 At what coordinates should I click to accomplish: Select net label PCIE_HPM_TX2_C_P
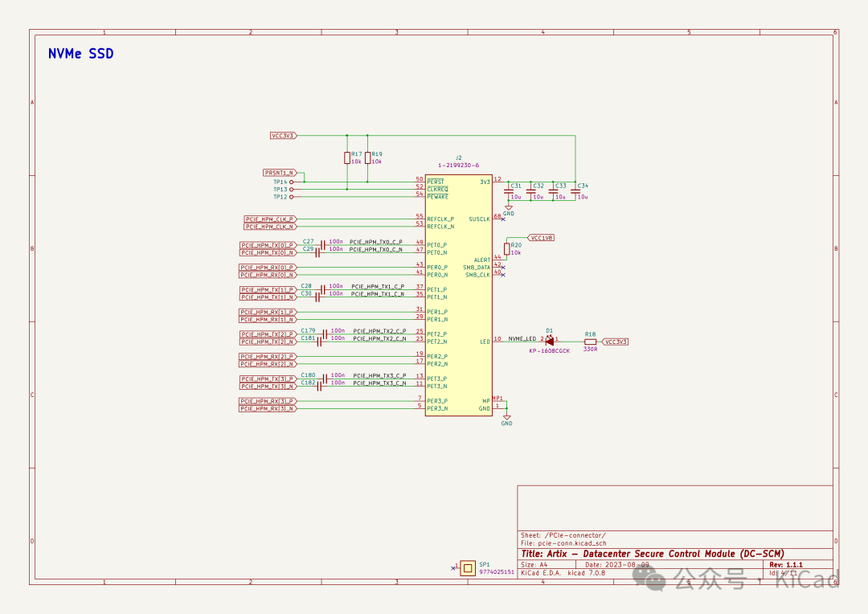click(x=379, y=331)
